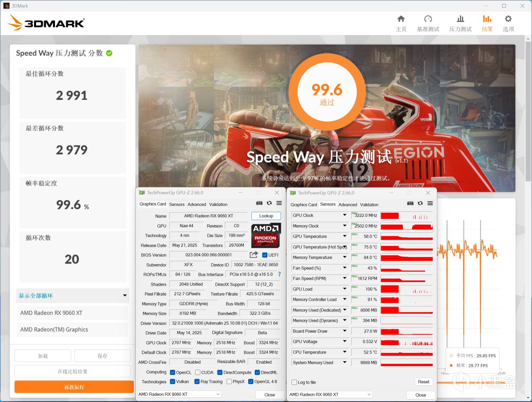Open the GPU Clock sensor dropdown arrow
The width and height of the screenshot is (532, 402).
(x=345, y=215)
